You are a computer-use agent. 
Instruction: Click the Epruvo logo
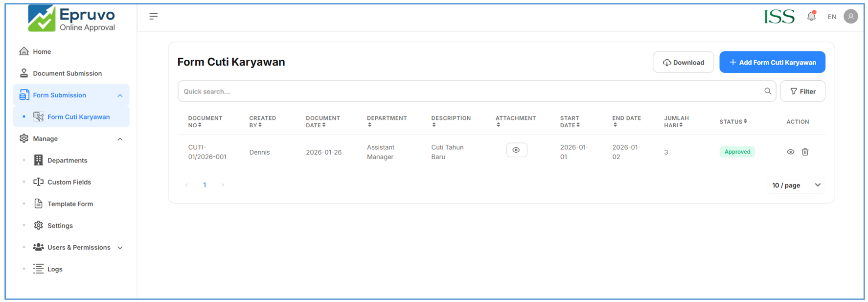point(71,19)
